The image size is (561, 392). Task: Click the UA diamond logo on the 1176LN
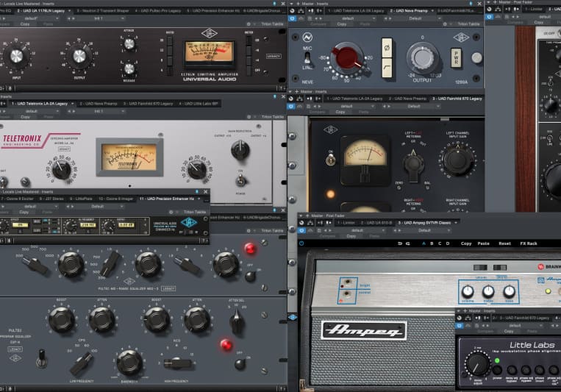(x=210, y=33)
